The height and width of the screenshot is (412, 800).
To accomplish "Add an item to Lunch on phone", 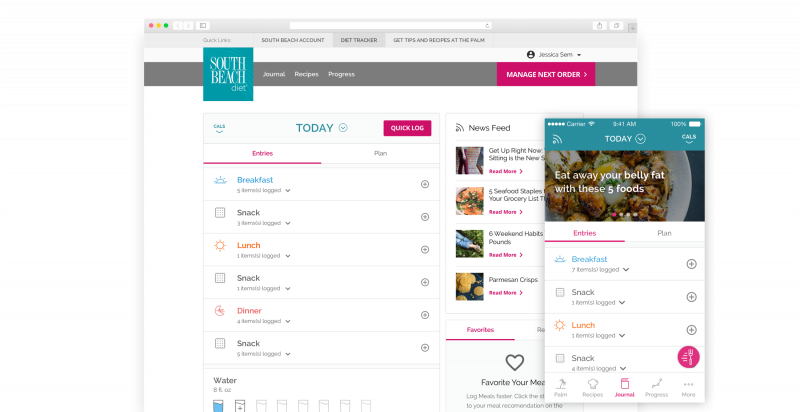I will click(x=691, y=330).
